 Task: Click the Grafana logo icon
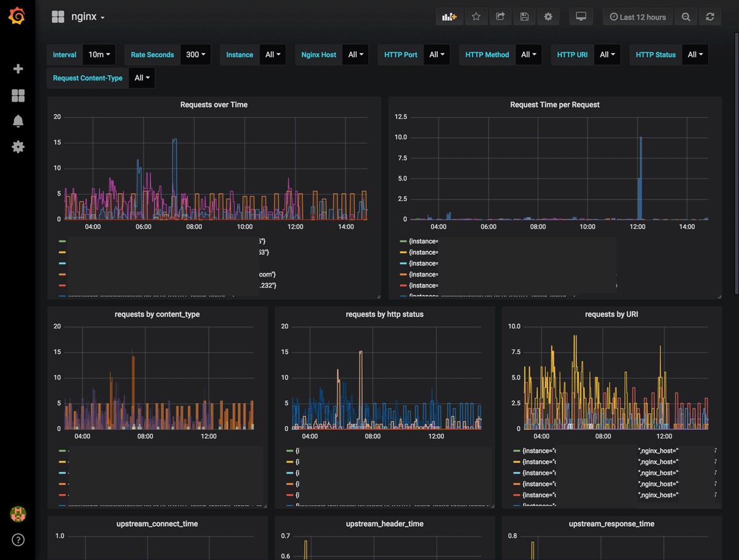coord(17,17)
